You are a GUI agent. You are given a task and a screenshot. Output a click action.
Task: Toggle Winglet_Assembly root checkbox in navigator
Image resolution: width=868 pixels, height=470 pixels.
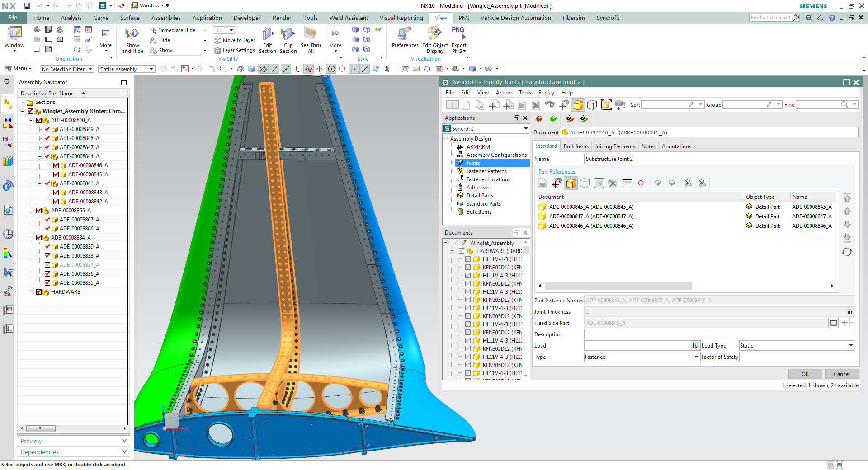click(x=30, y=111)
